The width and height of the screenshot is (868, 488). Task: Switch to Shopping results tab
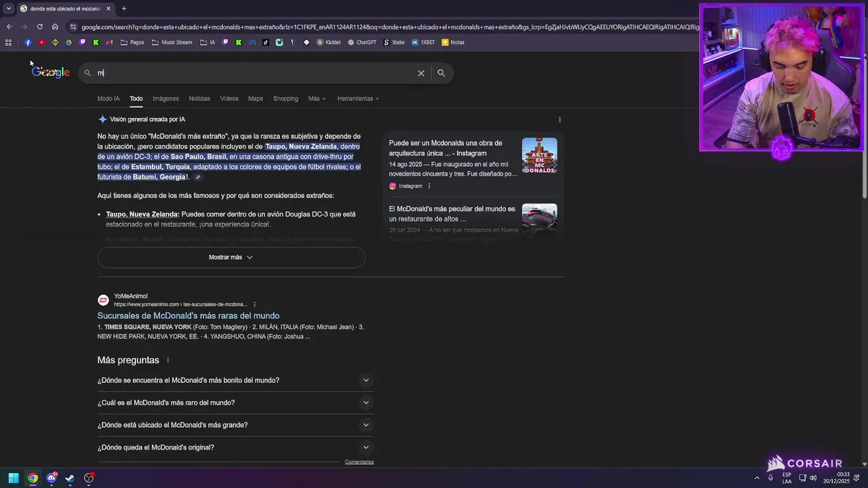tap(285, 98)
